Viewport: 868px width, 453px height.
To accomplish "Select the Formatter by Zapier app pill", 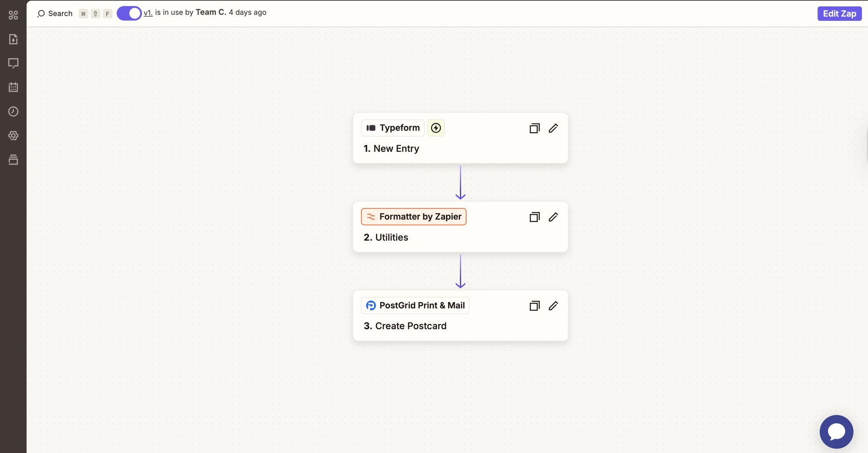I will (413, 216).
